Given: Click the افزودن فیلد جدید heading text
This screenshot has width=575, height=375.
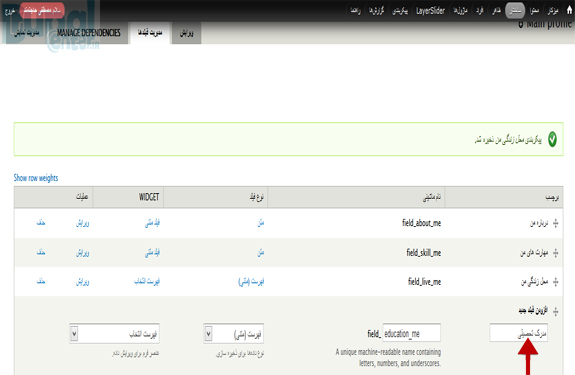Looking at the screenshot, I should coord(533,311).
